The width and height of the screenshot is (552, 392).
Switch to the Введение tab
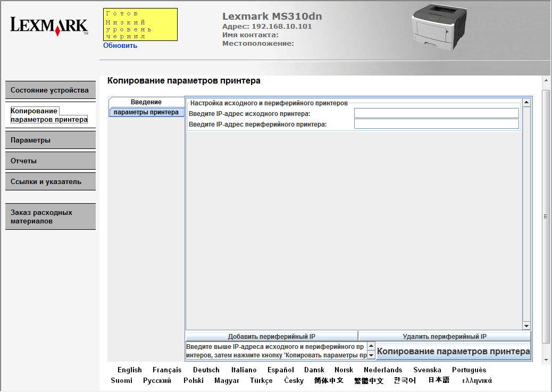[146, 102]
